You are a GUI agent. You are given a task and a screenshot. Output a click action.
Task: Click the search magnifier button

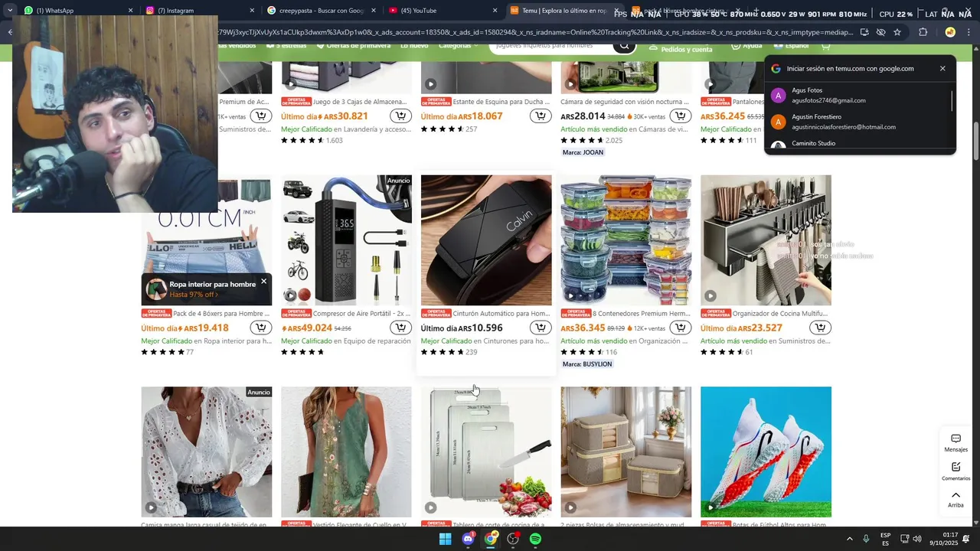(x=625, y=46)
